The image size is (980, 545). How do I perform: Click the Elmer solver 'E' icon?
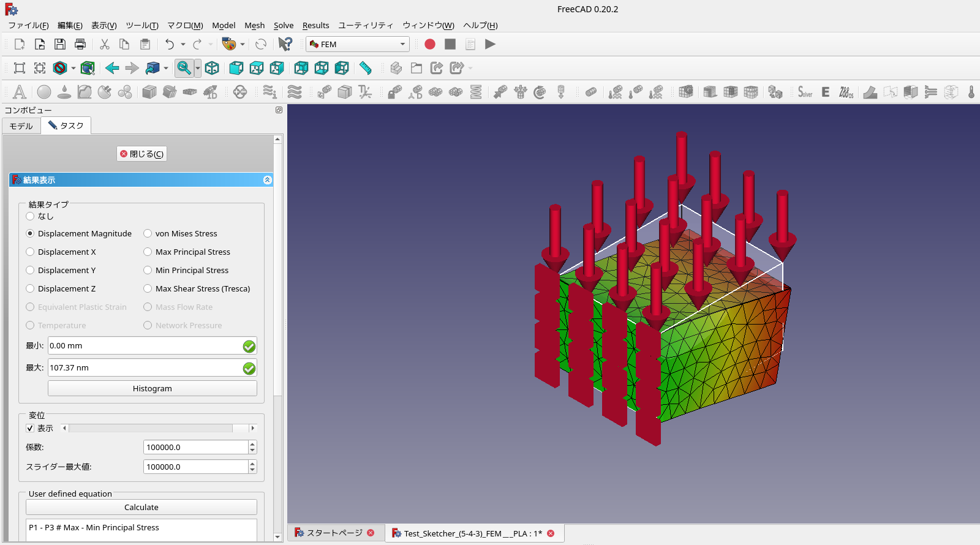click(826, 92)
